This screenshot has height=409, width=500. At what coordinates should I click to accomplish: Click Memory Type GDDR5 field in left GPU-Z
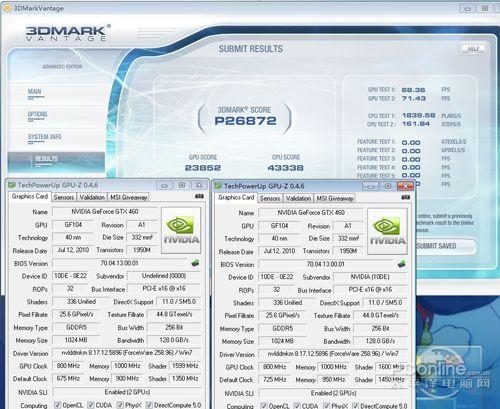[x=76, y=327]
